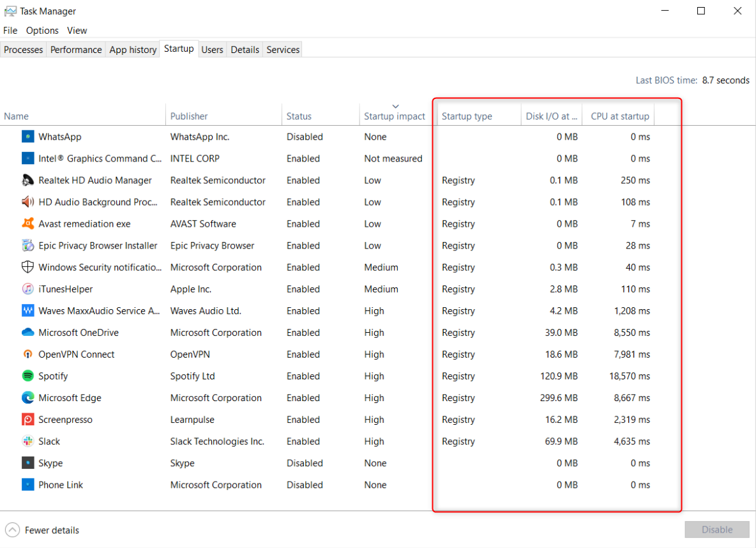Image resolution: width=756 pixels, height=548 pixels.
Task: Select the Apple Inc. publisher cell
Action: [x=190, y=289]
